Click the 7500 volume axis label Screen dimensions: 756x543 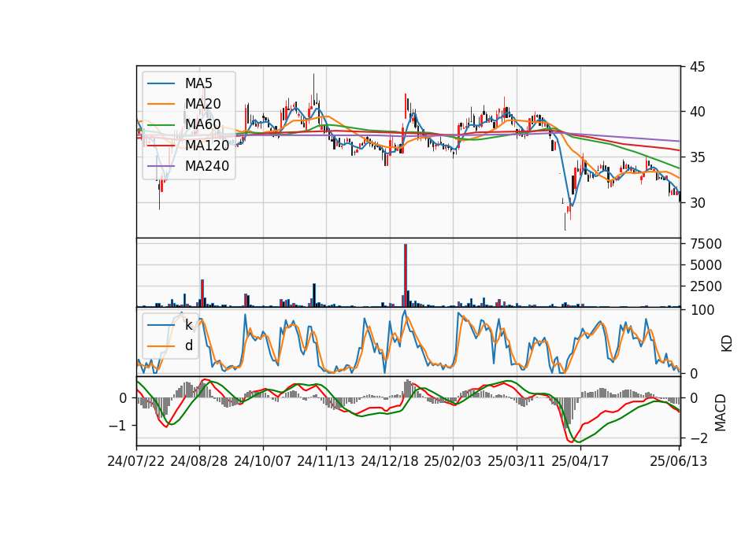(x=706, y=244)
